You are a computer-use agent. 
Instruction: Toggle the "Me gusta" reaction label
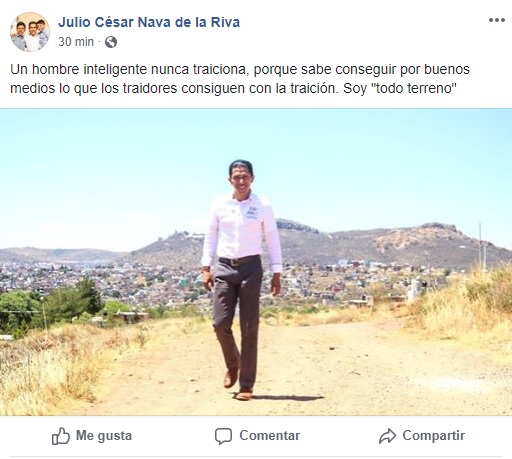click(x=104, y=436)
